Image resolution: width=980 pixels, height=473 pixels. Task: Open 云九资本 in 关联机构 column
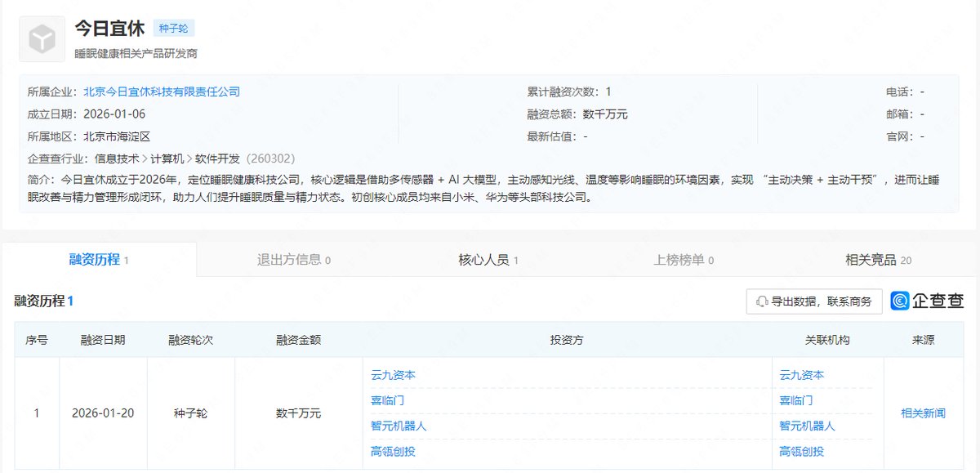(x=802, y=375)
